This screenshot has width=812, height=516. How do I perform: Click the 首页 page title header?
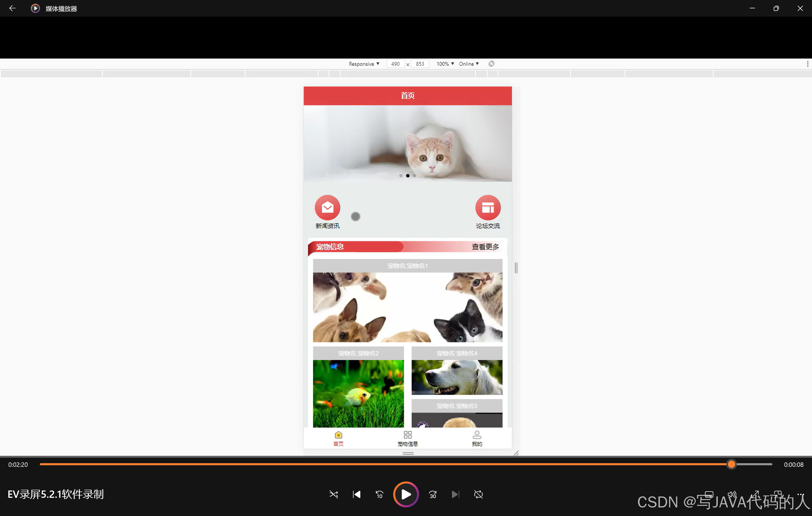407,96
